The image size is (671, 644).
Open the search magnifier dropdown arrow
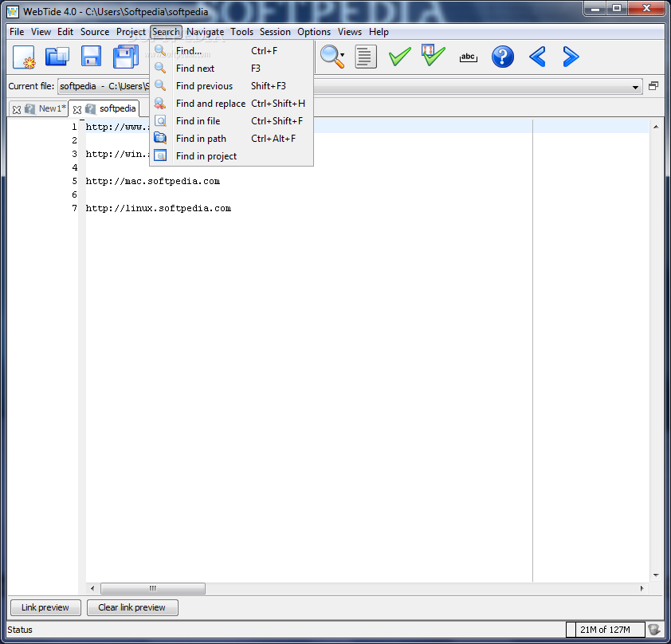[x=343, y=55]
